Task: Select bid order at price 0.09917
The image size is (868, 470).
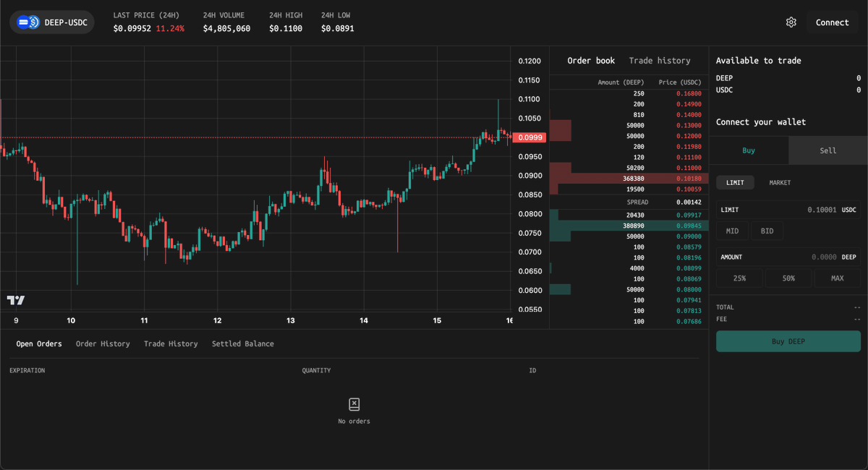Action: point(629,215)
